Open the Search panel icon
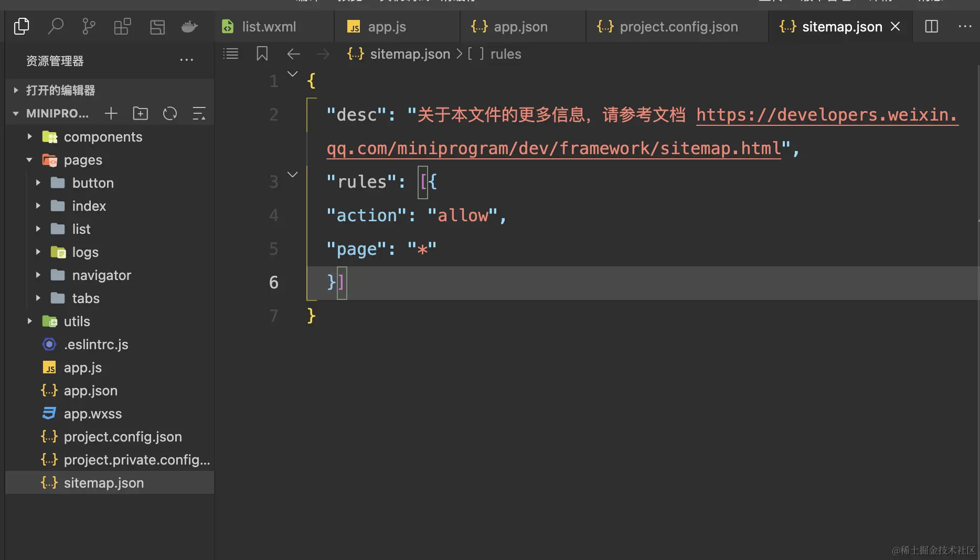This screenshot has width=980, height=560. [x=55, y=26]
